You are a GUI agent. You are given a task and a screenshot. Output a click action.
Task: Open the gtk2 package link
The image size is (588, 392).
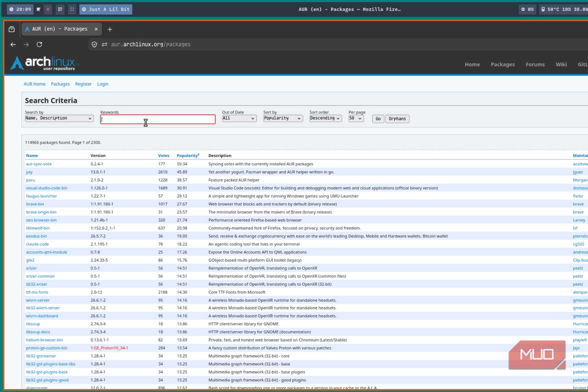(x=30, y=260)
